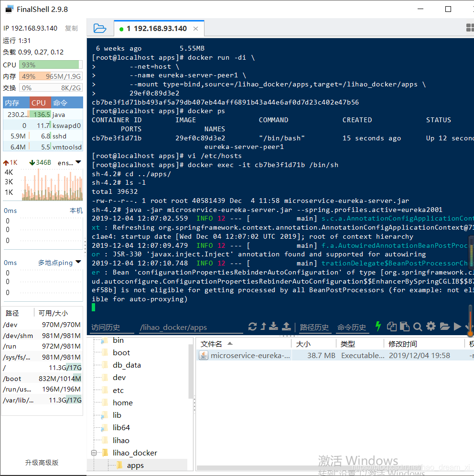This screenshot has width=474, height=476.
Task: Click the open folder icon in terminal toolbar
Action: click(x=444, y=327)
